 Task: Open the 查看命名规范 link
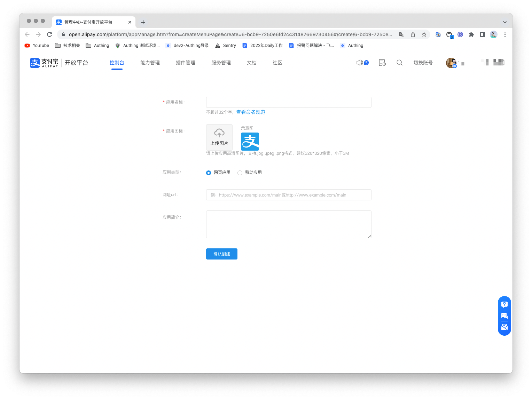tap(251, 112)
